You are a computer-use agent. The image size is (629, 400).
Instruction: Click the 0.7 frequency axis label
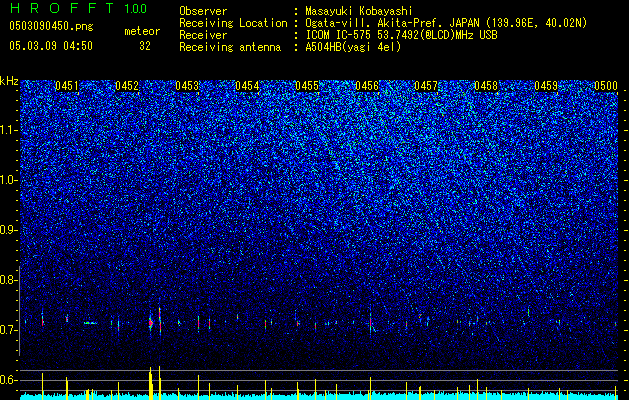[x=9, y=330]
